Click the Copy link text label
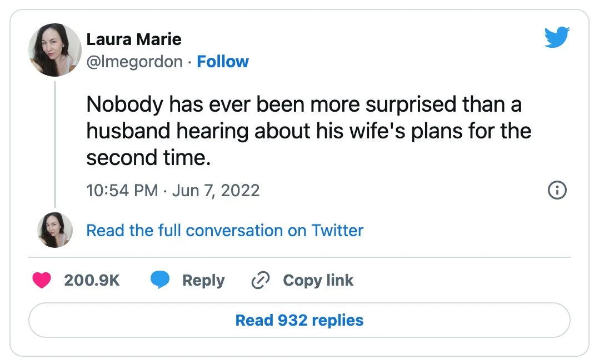599x364 pixels. (318, 281)
